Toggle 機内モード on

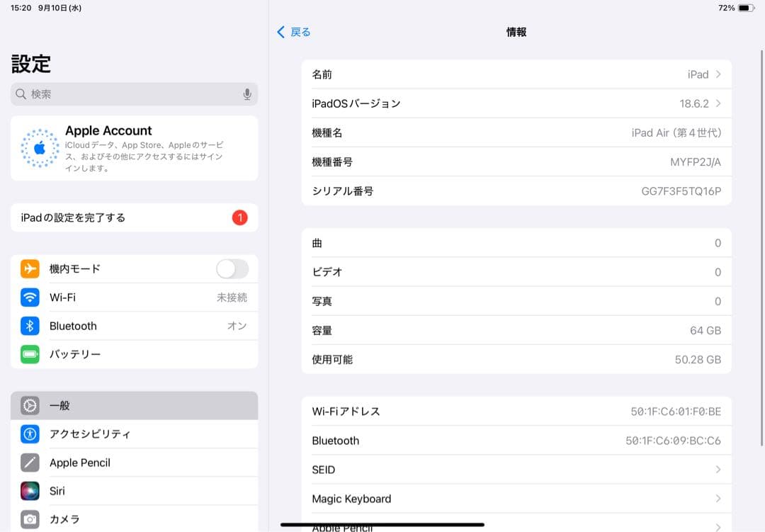232,269
